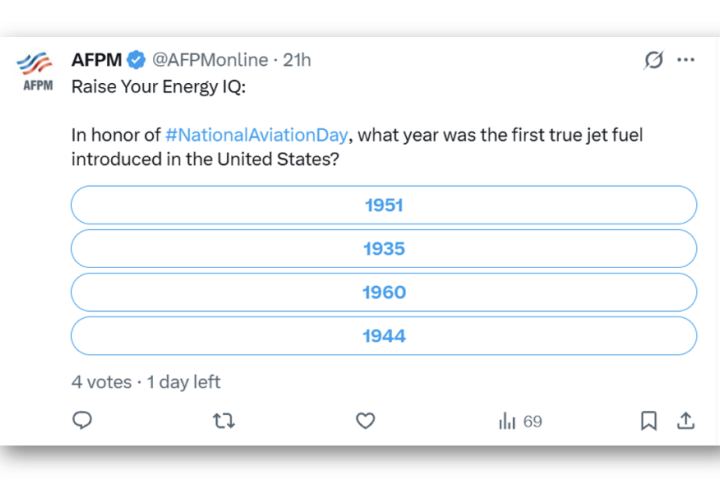Click the AFPM profile avatar logo
This screenshot has height=480, width=720.
[x=37, y=70]
